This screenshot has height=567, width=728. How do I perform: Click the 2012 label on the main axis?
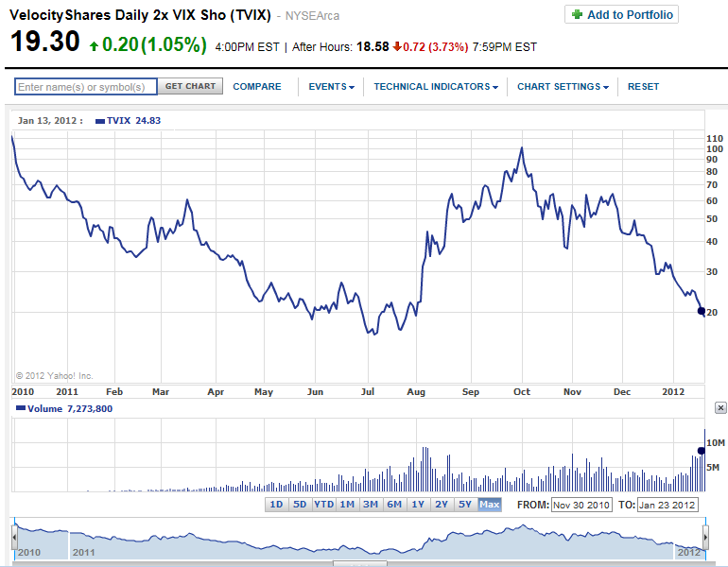tap(673, 391)
